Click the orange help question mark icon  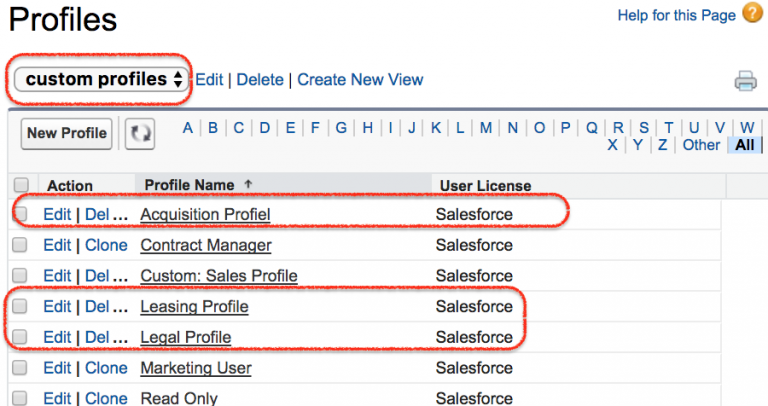click(x=752, y=15)
